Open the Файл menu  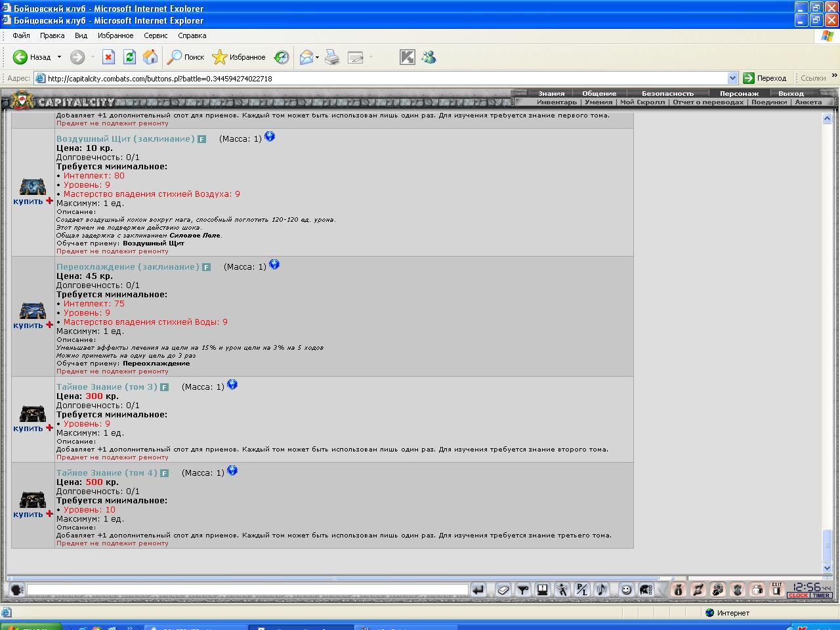21,35
